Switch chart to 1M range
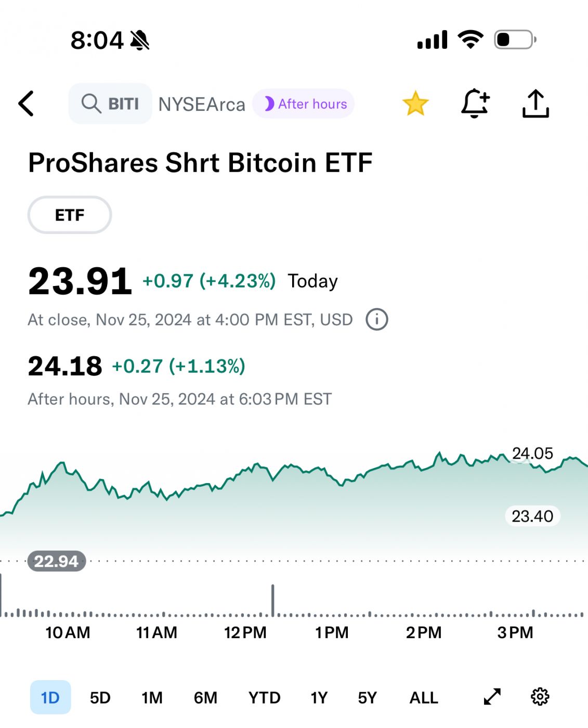The height and width of the screenshot is (728, 588). (152, 697)
